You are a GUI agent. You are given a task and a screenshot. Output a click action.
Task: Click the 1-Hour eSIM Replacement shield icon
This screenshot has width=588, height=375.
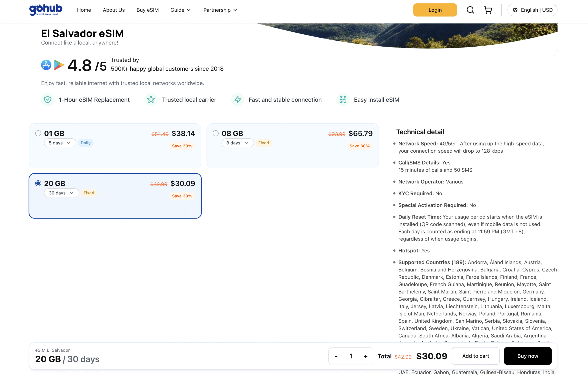point(48,100)
